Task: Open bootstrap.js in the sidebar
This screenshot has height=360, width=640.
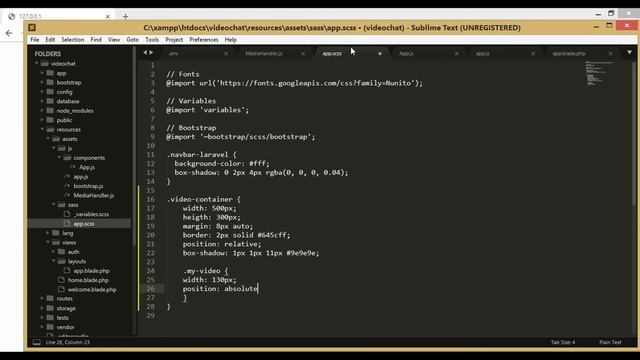Action: 88,186
